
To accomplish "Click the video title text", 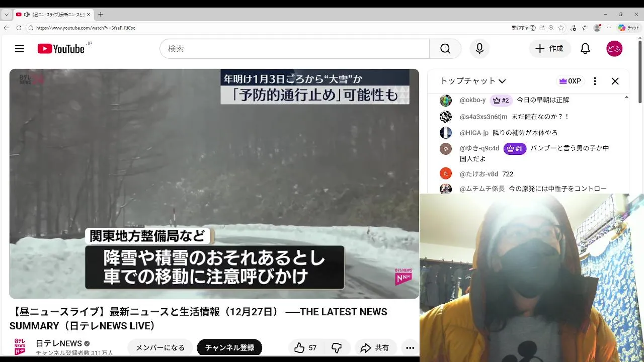I will point(198,319).
